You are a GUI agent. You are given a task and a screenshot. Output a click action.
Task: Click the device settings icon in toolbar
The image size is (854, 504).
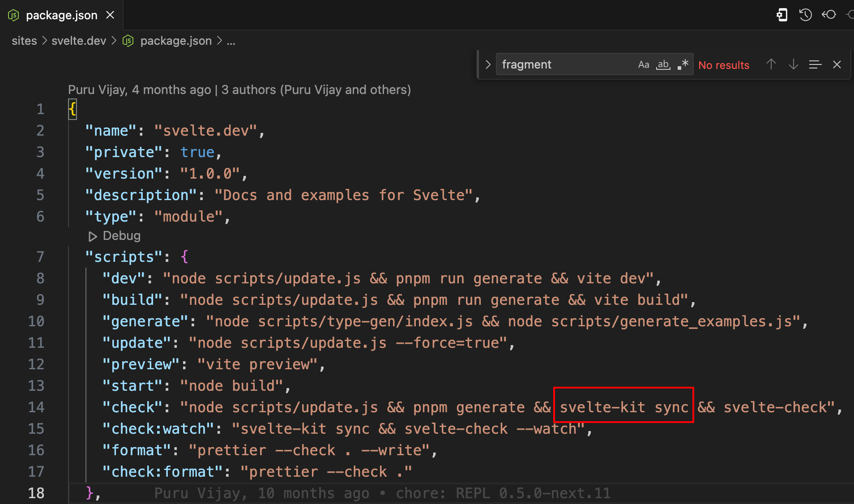pos(781,15)
